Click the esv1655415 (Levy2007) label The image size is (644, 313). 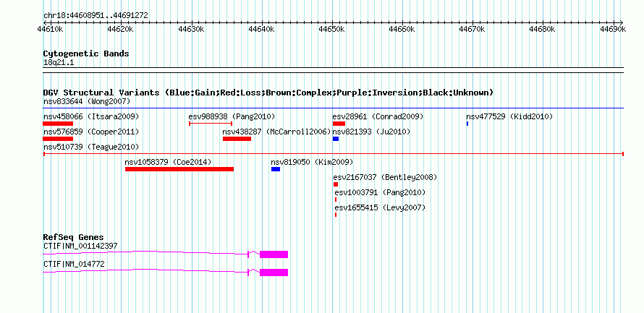point(381,207)
